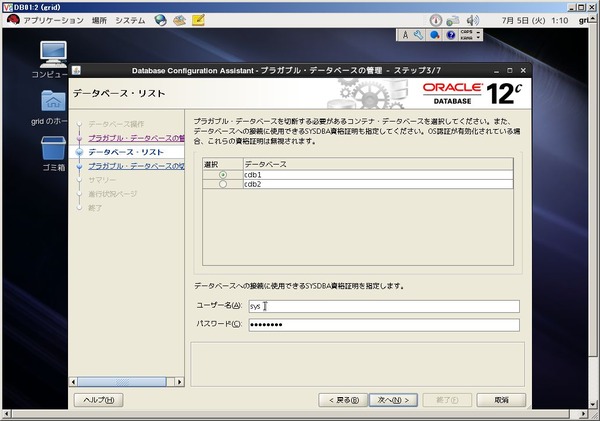The height and width of the screenshot is (421, 600).
Task: Open the システム menu
Action: tap(130, 20)
